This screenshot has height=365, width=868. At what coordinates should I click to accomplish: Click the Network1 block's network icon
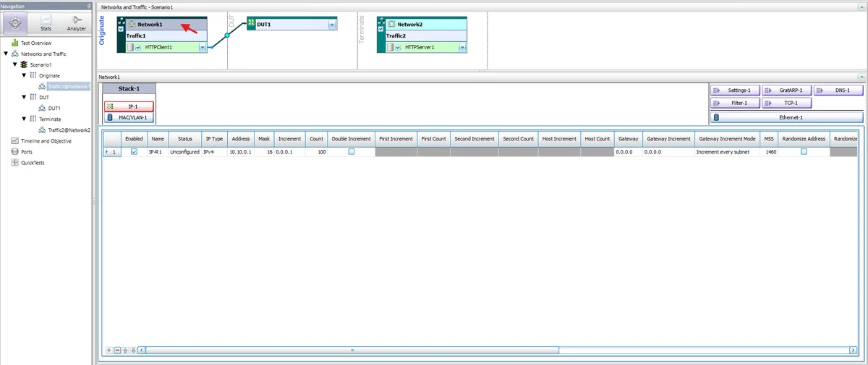pyautogui.click(x=132, y=24)
